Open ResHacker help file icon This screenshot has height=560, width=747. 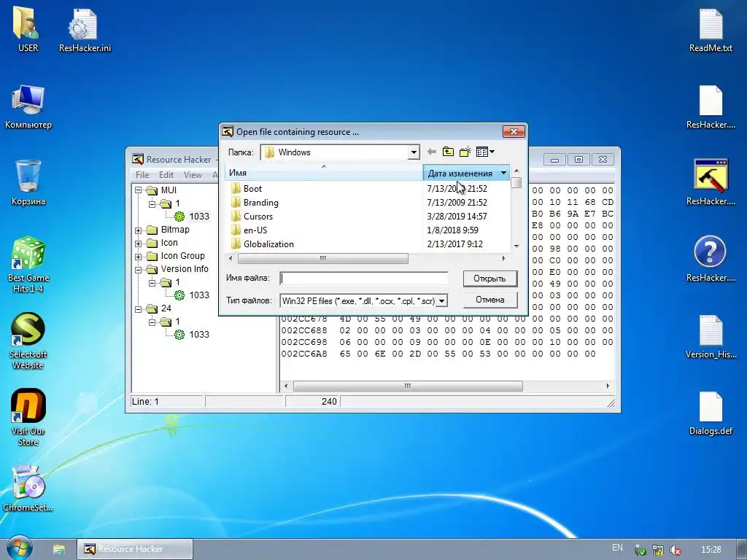(711, 259)
